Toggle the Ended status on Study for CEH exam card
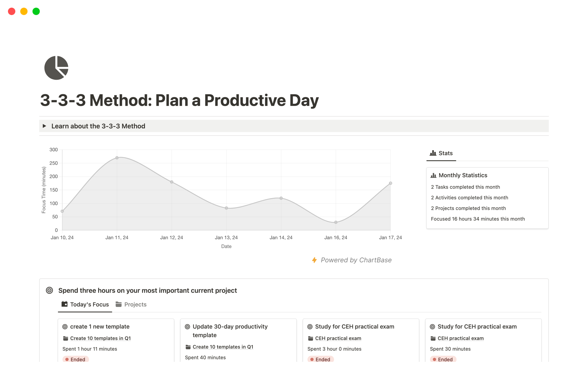Screen dimensions: 588x368 (x=322, y=359)
